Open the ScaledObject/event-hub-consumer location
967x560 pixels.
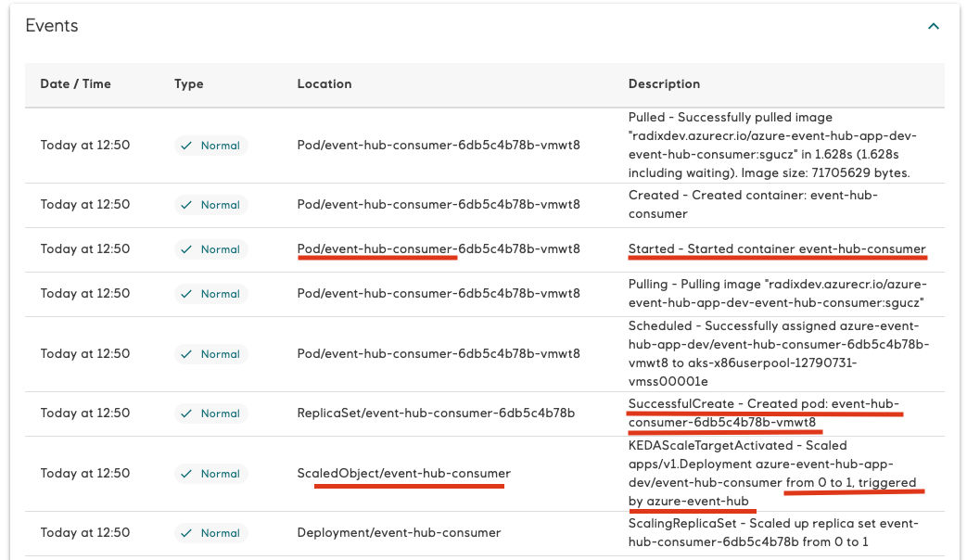pyautogui.click(x=403, y=473)
